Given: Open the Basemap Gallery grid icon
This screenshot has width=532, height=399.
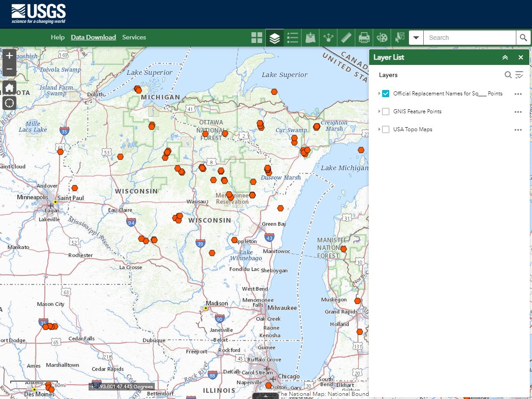Looking at the screenshot, I should (x=257, y=38).
